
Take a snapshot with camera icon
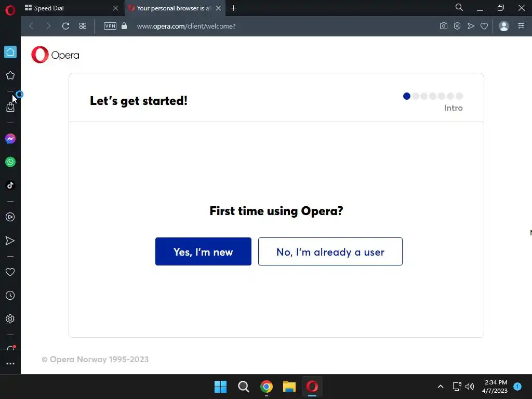coord(444,26)
